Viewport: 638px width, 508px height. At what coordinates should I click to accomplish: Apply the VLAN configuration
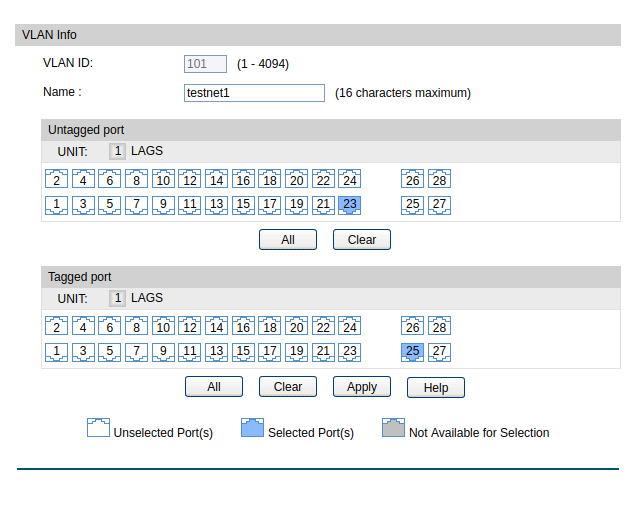[x=362, y=386]
